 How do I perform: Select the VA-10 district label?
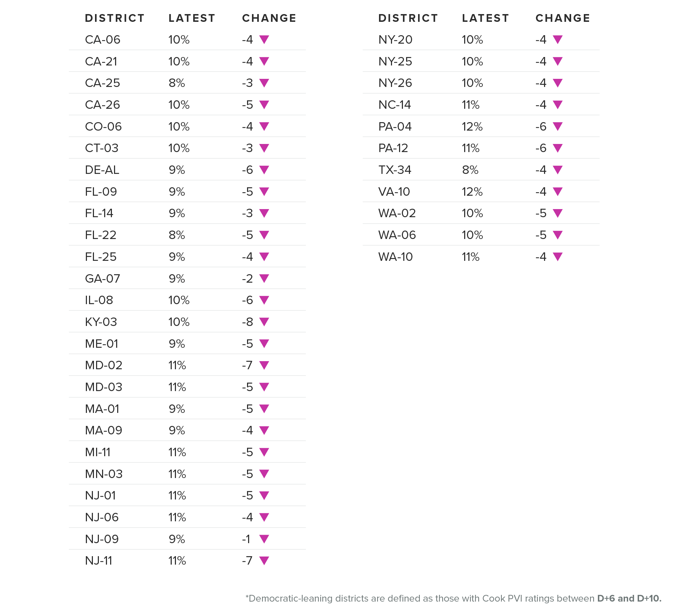tap(394, 191)
